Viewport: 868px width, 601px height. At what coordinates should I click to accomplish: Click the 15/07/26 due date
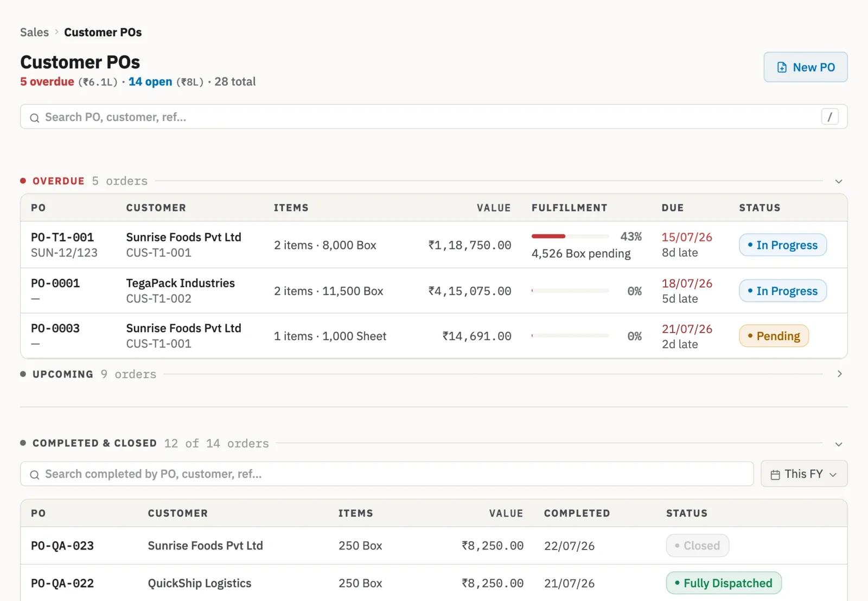(687, 237)
